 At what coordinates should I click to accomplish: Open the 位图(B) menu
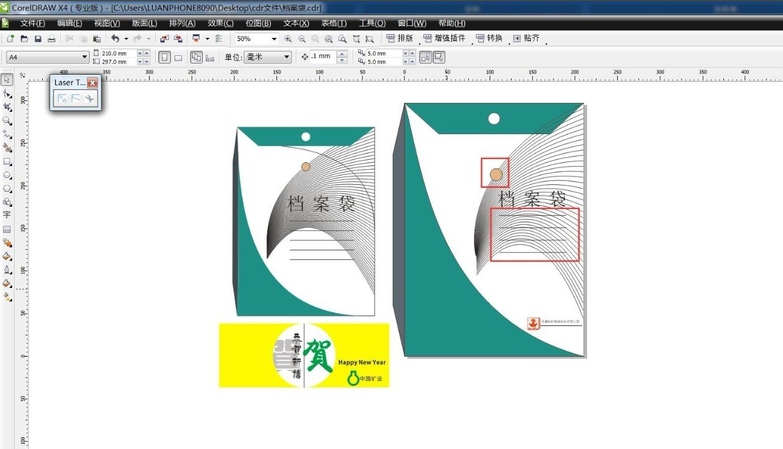point(257,23)
